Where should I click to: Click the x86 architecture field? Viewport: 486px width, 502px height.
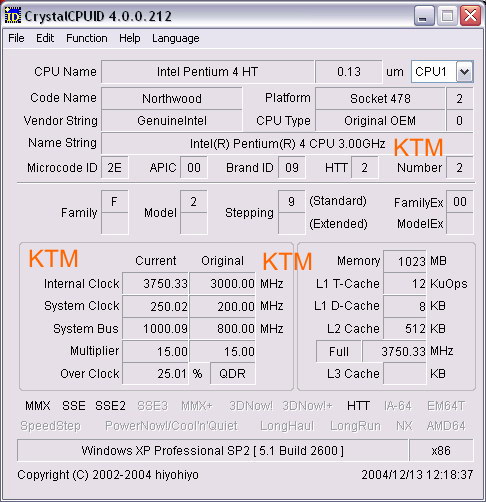coord(441,451)
